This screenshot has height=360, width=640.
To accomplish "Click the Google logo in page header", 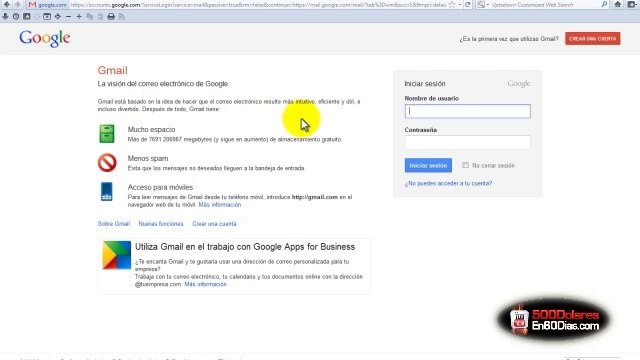I will click(44, 39).
